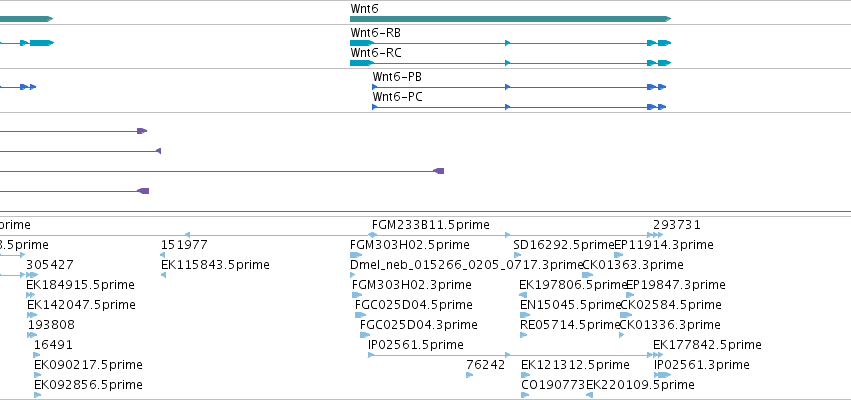This screenshot has width=851, height=400.
Task: Click the EK184915.5prime EST glyph
Action: (31, 295)
